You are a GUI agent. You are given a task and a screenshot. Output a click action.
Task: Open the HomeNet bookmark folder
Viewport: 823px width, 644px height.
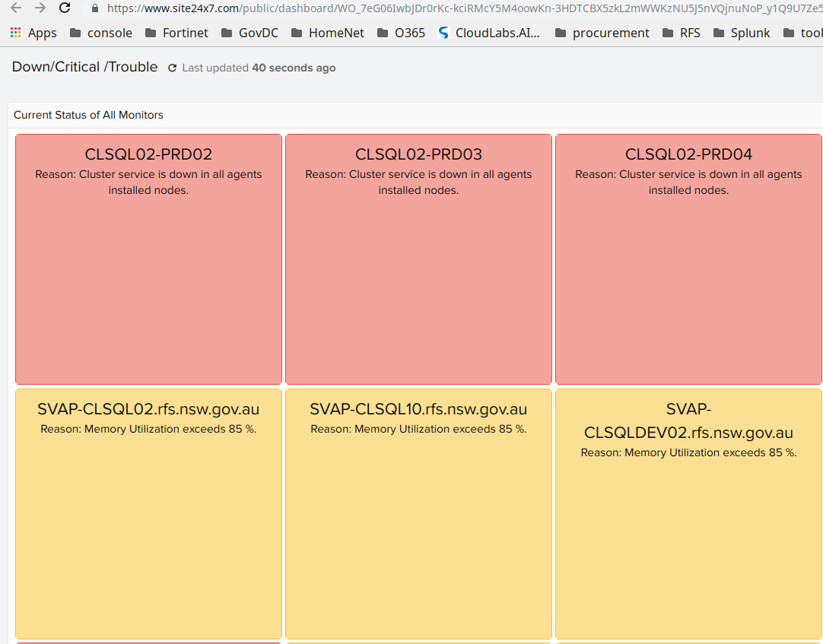(x=328, y=33)
